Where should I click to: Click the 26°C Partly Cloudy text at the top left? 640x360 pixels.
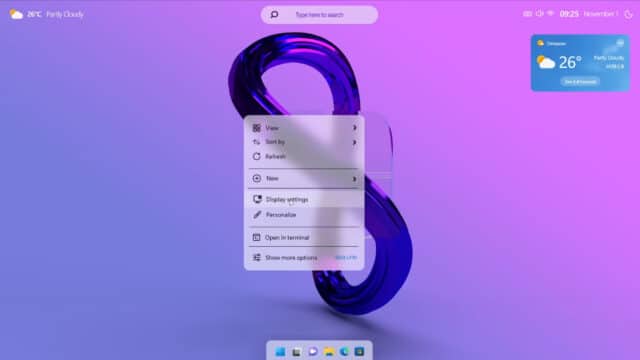pyautogui.click(x=56, y=14)
